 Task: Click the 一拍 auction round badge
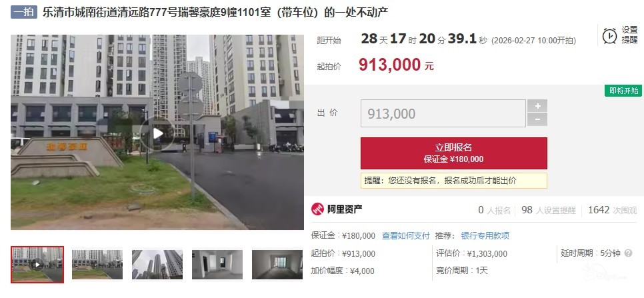pos(24,12)
